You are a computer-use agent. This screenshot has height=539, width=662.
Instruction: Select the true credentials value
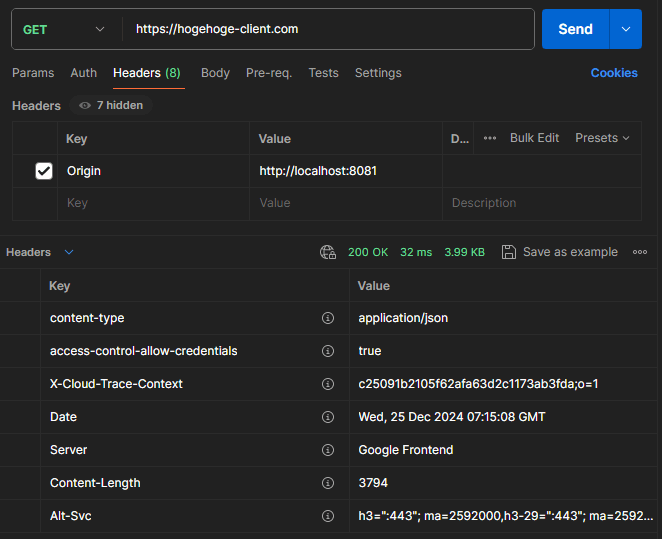(369, 351)
